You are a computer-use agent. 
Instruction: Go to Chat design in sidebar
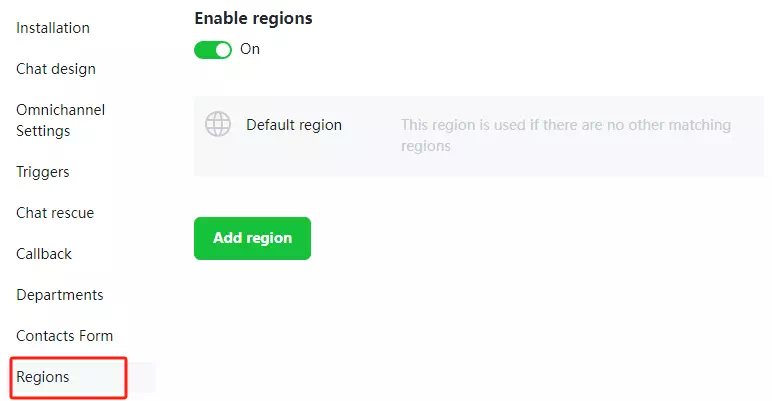click(56, 69)
